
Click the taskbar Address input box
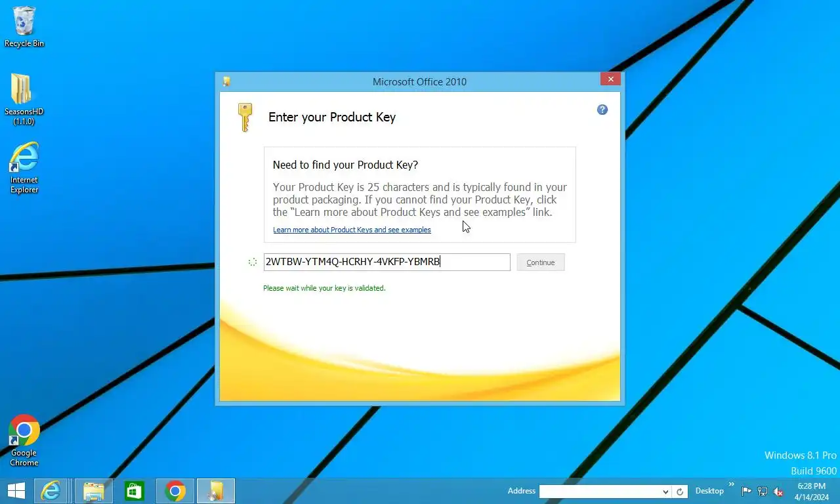[x=600, y=492]
